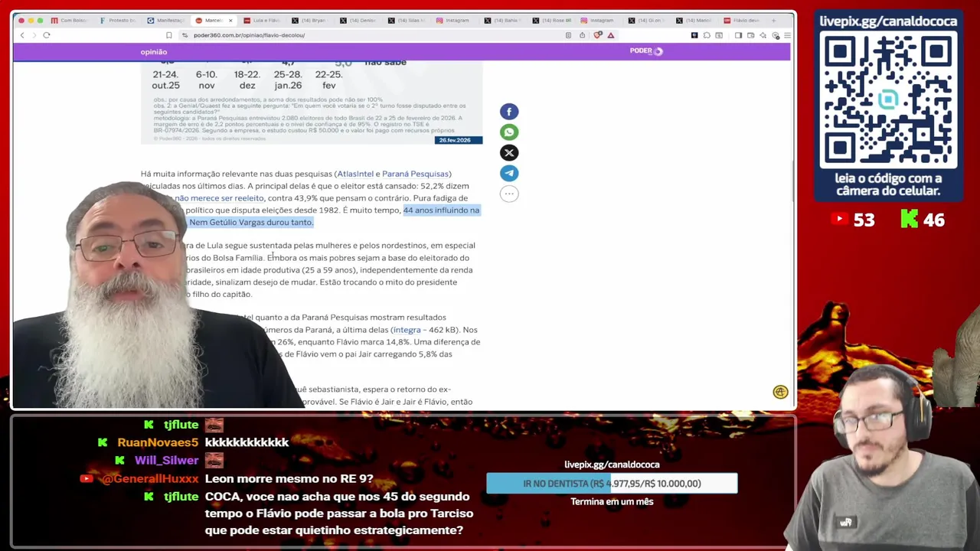Open a new browser tab

tap(773, 20)
